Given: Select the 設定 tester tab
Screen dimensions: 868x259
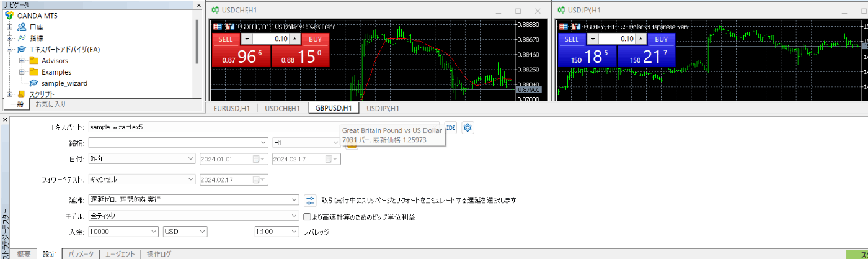Looking at the screenshot, I should coord(50,254).
